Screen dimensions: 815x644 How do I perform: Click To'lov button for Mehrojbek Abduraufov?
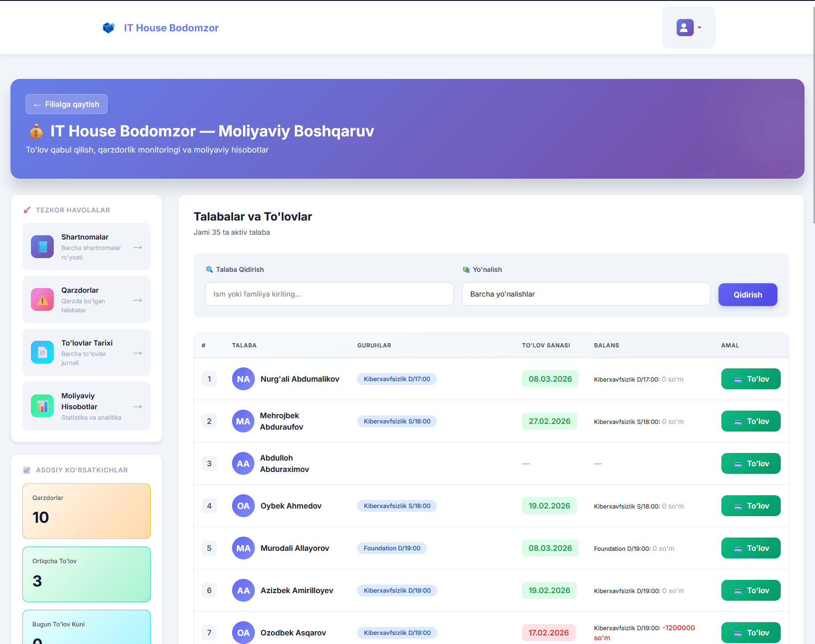750,421
